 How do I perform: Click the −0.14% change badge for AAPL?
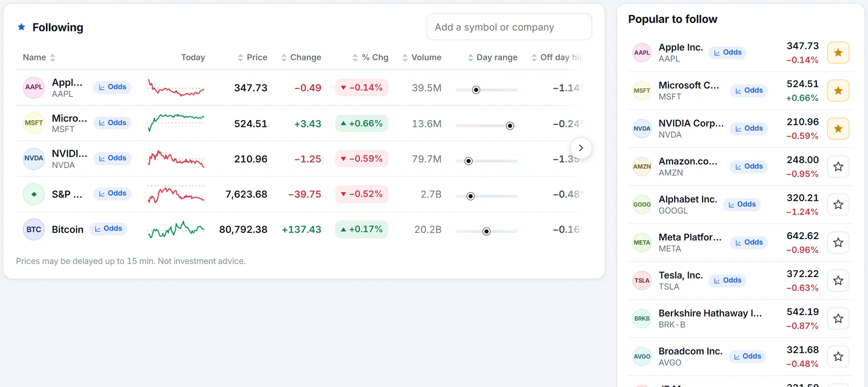tap(362, 88)
